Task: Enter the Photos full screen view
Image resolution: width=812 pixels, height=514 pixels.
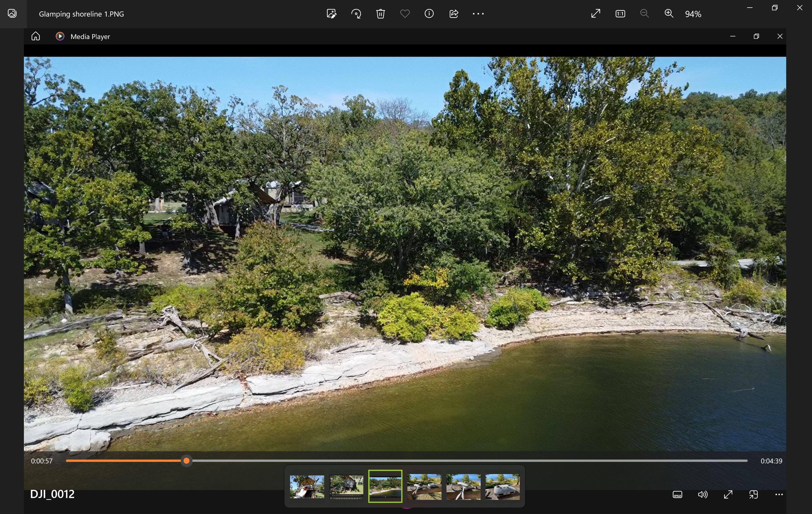Action: pyautogui.click(x=596, y=14)
